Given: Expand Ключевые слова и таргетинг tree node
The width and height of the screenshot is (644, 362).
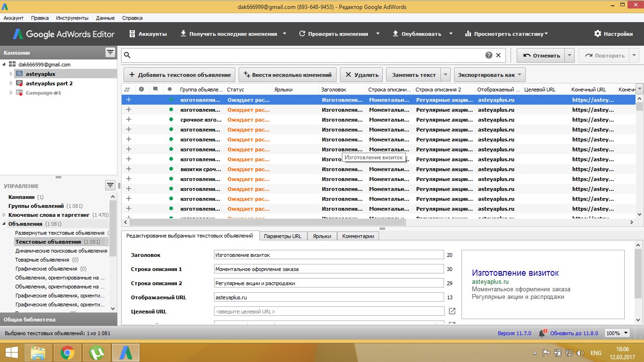Looking at the screenshot, I should [x=4, y=215].
